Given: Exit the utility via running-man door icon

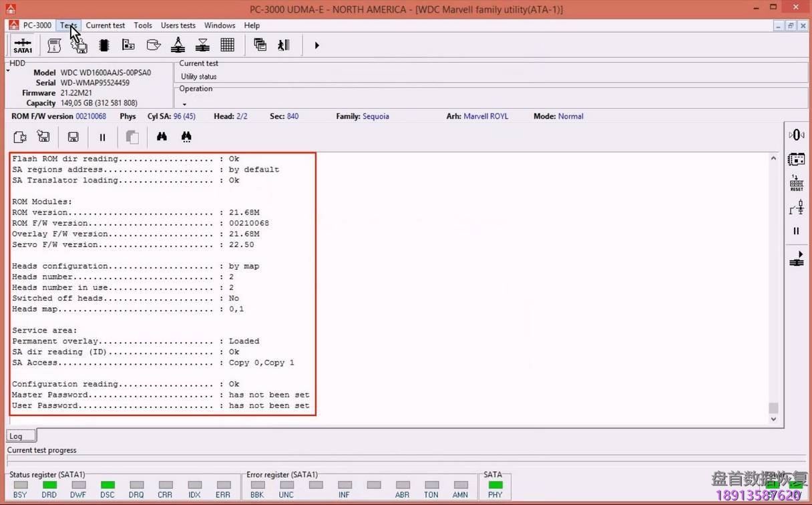Looking at the screenshot, I should point(283,45).
